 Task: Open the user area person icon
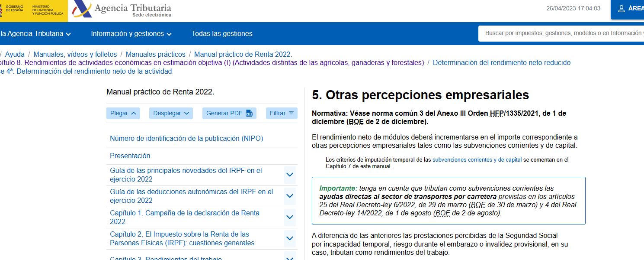[622, 9]
